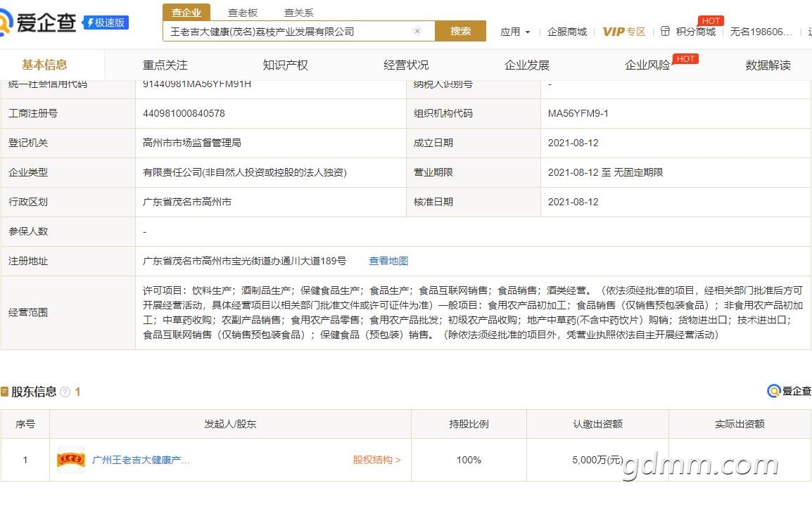Click the 搜索 search button
This screenshot has width=812, height=509.
pos(460,31)
